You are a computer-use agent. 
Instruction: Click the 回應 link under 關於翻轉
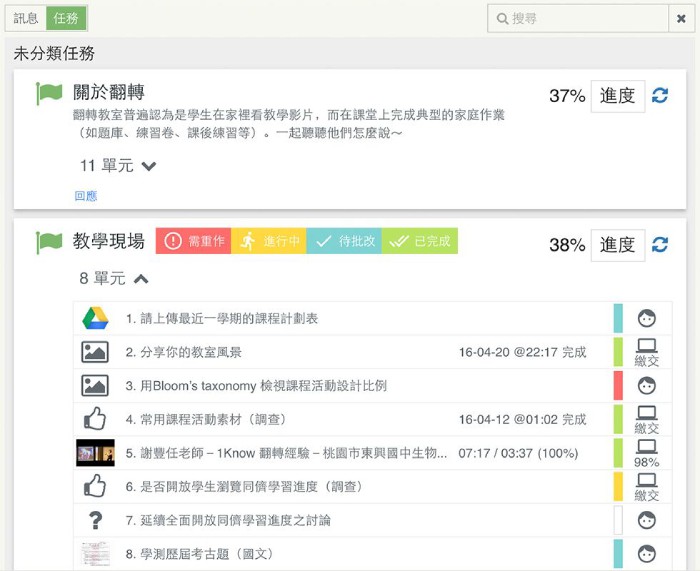(86, 196)
